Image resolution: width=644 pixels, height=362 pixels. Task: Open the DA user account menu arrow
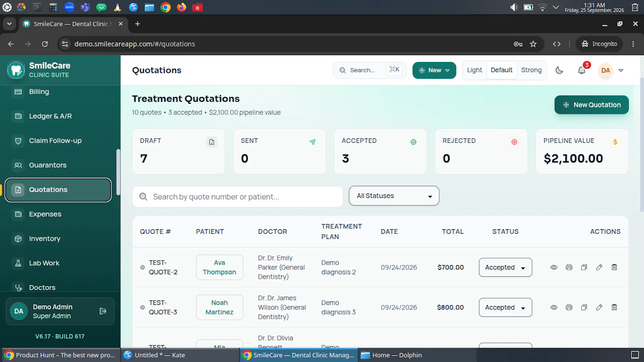[x=621, y=70]
